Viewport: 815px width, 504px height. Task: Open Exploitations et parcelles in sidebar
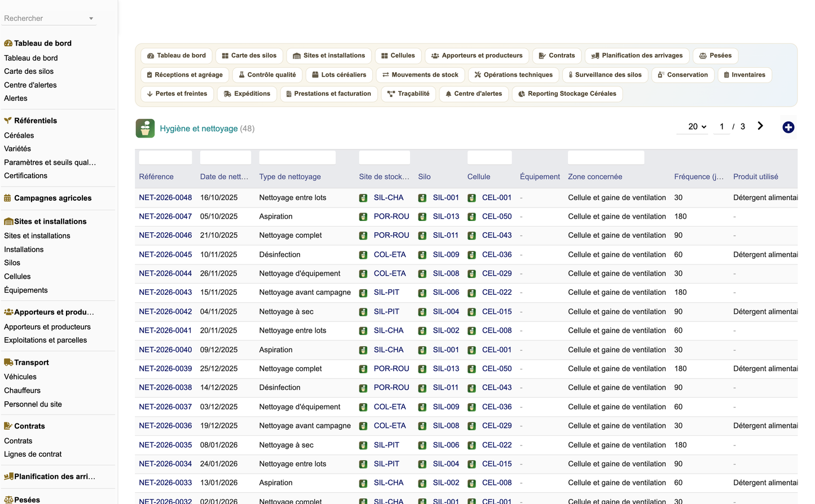tap(46, 341)
